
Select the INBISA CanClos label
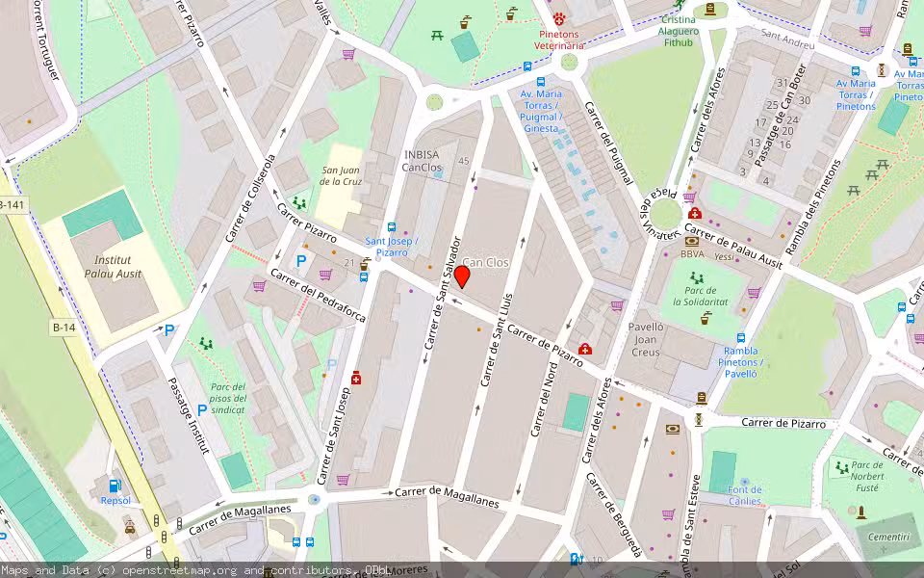click(x=422, y=161)
